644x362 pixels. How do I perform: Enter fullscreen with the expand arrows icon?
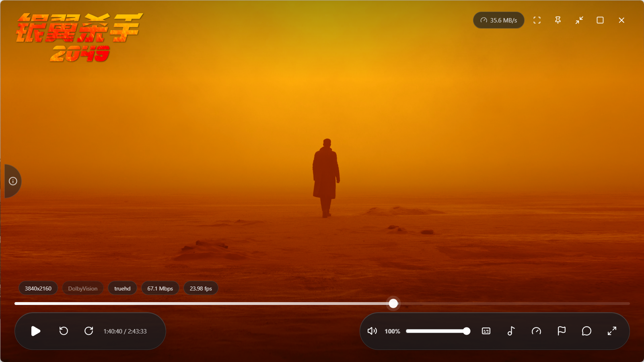coord(612,331)
